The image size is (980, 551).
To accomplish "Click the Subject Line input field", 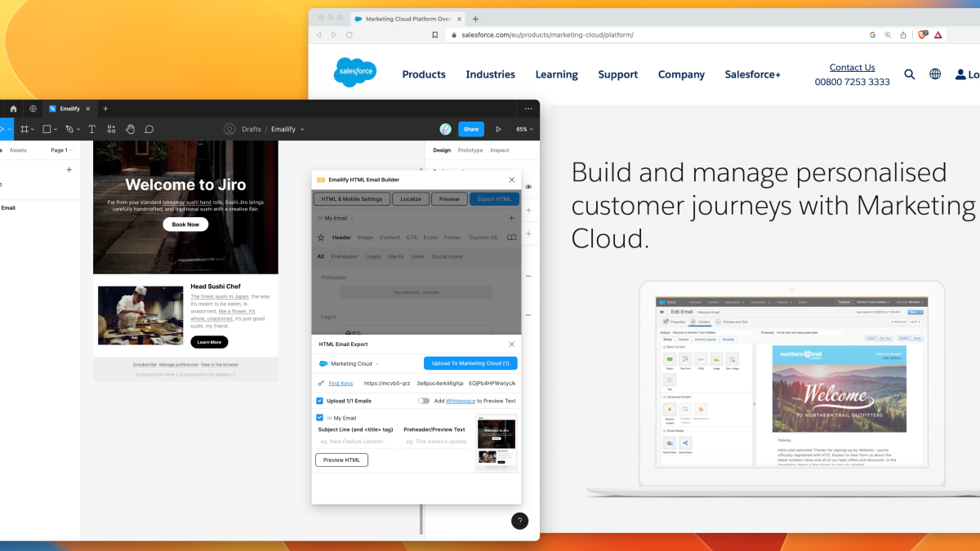I will (357, 441).
